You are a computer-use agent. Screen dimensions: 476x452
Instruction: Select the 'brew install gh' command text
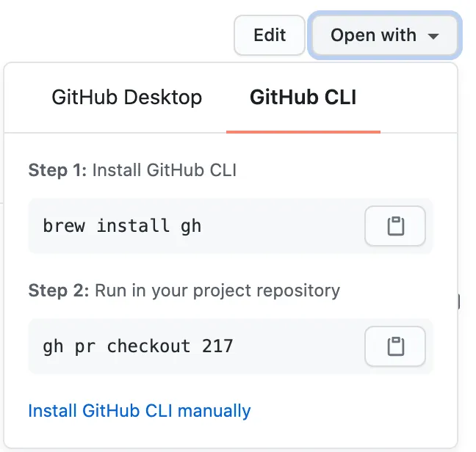(122, 226)
